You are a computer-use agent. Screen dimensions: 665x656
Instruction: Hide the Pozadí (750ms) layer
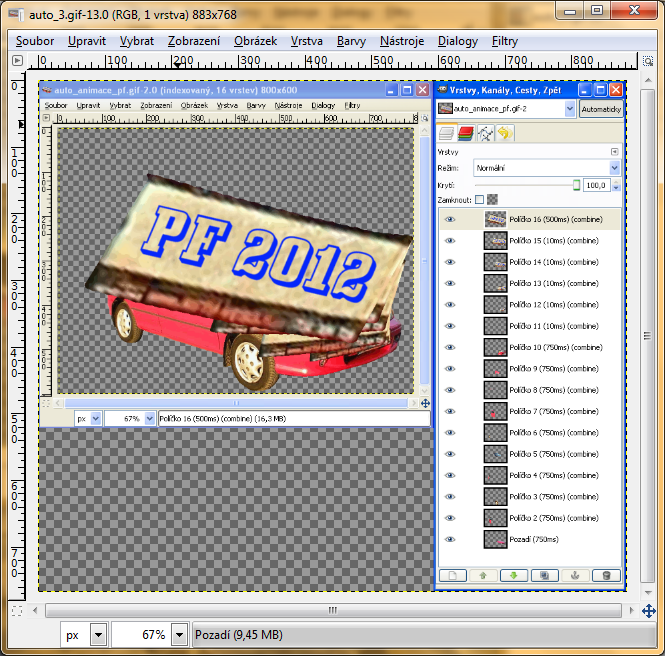pos(450,539)
